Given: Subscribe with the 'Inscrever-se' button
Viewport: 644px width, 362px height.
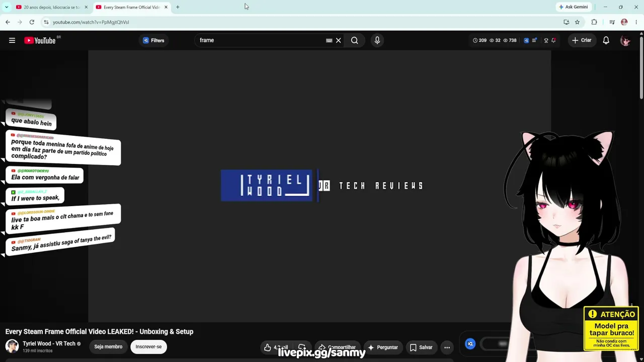Looking at the screenshot, I should pyautogui.click(x=148, y=347).
